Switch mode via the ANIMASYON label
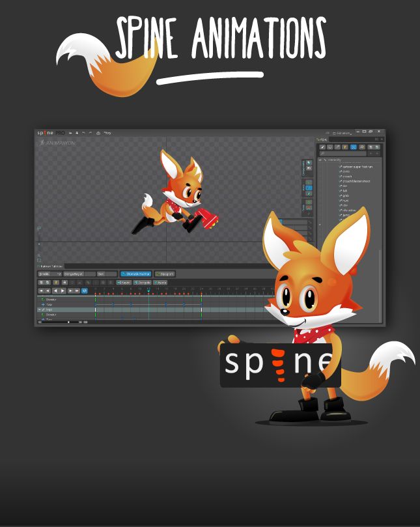 tap(58, 143)
